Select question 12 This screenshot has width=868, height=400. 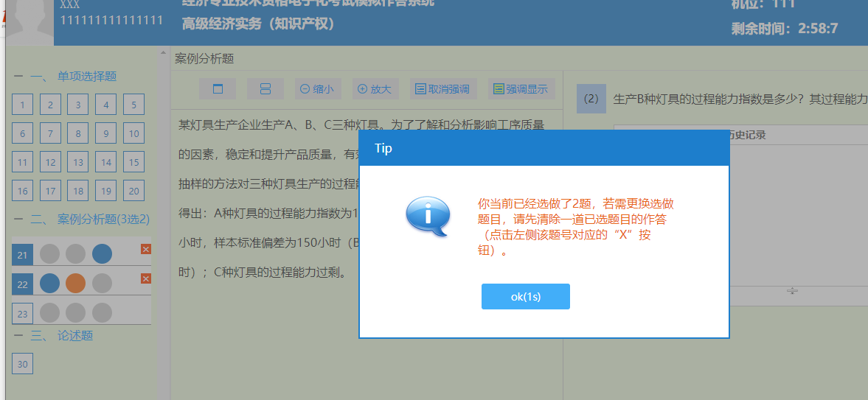coord(50,162)
